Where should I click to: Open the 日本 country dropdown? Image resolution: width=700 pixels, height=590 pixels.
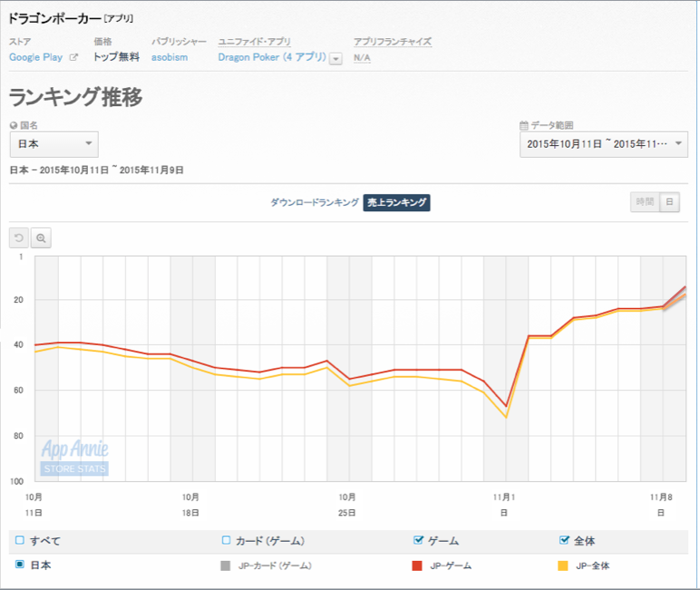click(x=54, y=144)
